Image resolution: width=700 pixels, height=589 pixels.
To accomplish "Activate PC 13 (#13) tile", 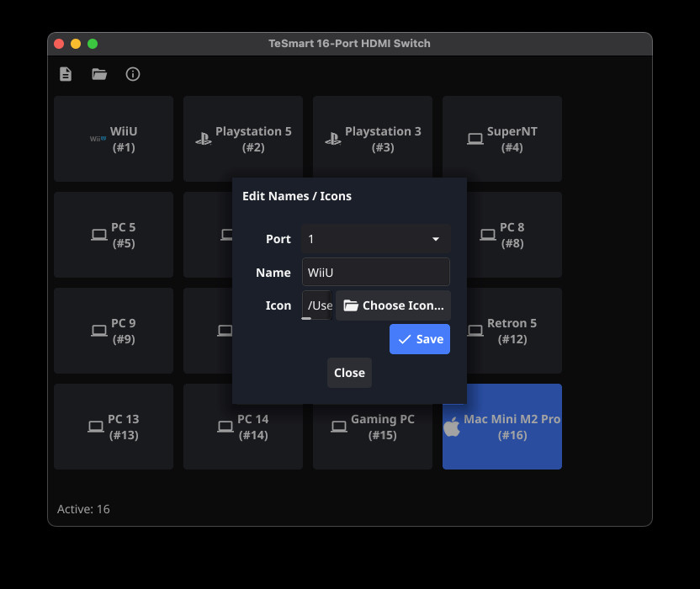I will coord(114,427).
